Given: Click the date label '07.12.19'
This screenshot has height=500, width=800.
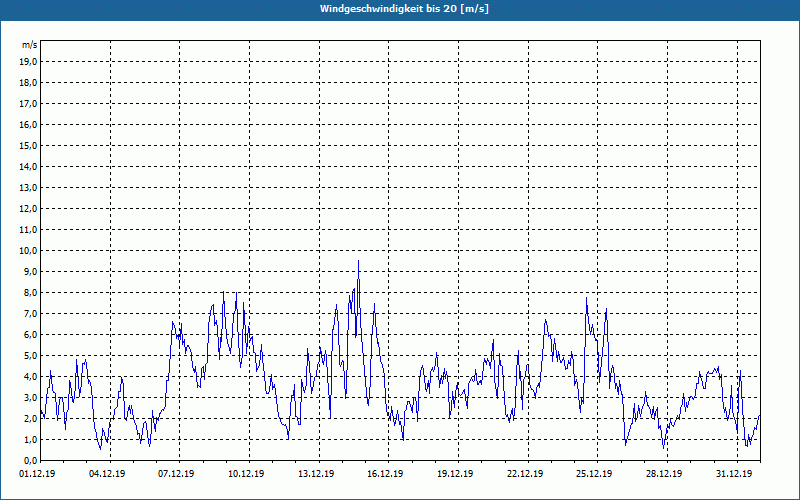Looking at the screenshot, I should (x=177, y=474).
